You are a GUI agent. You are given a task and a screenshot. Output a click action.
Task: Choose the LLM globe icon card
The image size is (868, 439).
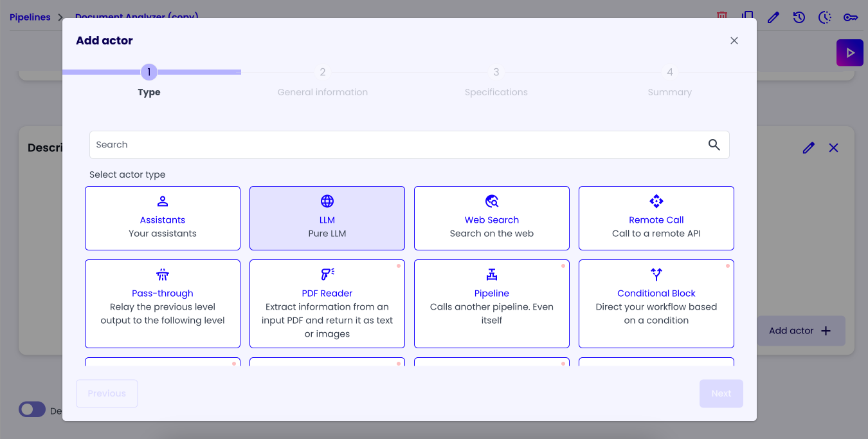click(327, 218)
